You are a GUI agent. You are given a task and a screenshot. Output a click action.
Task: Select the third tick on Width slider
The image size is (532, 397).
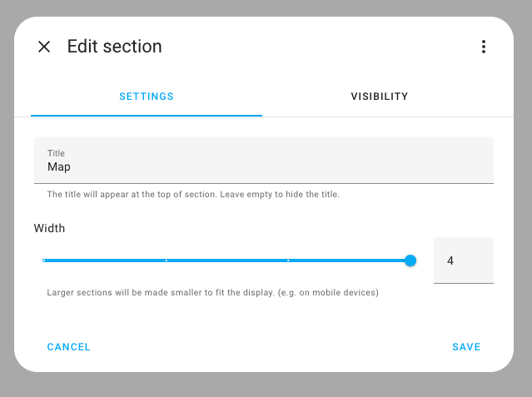point(288,261)
